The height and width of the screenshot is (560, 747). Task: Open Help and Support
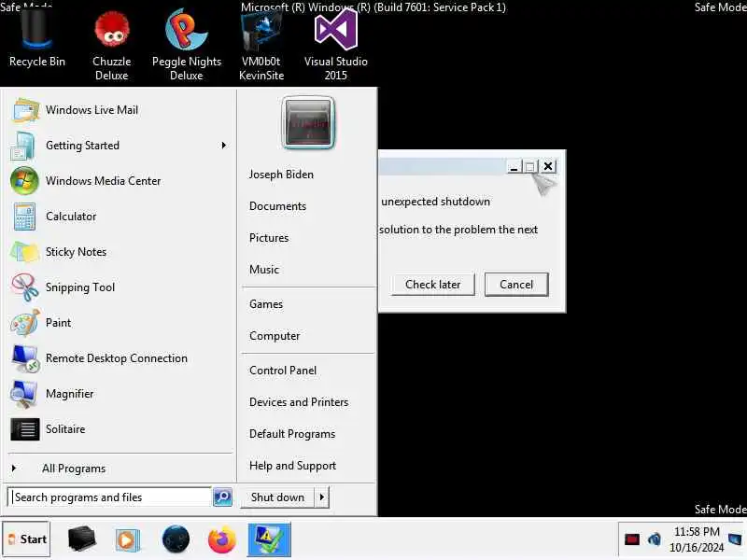(292, 466)
